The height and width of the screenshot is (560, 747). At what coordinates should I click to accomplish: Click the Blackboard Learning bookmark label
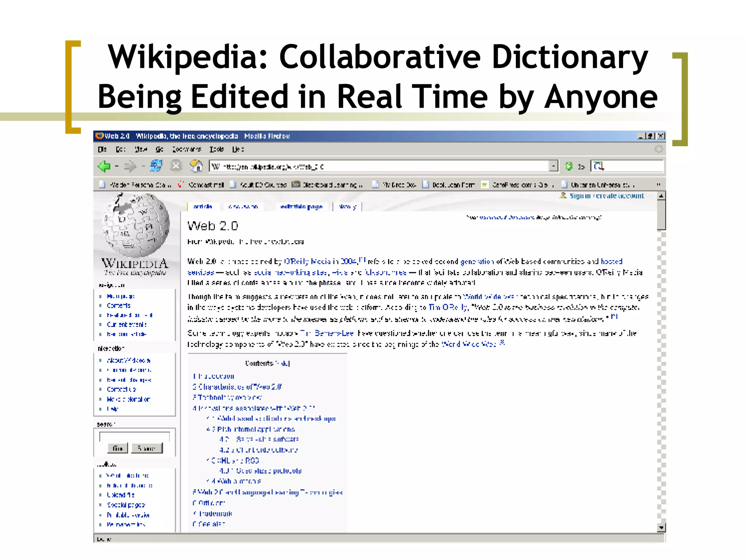[333, 185]
